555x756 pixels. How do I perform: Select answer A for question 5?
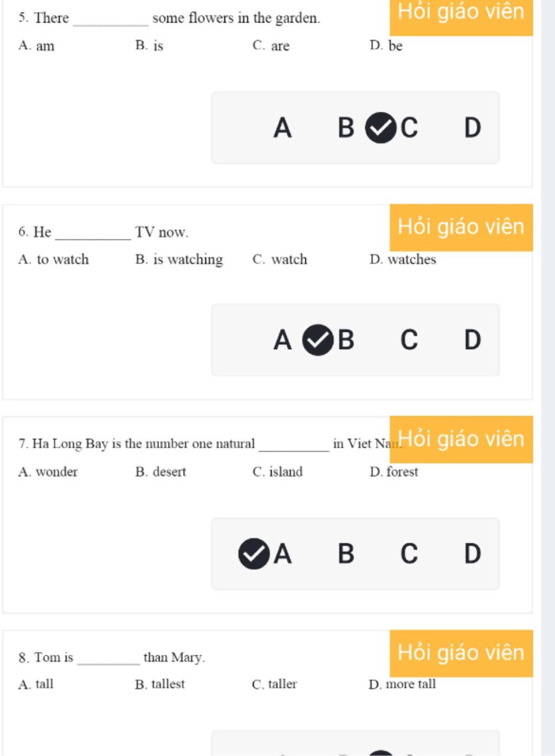282,128
